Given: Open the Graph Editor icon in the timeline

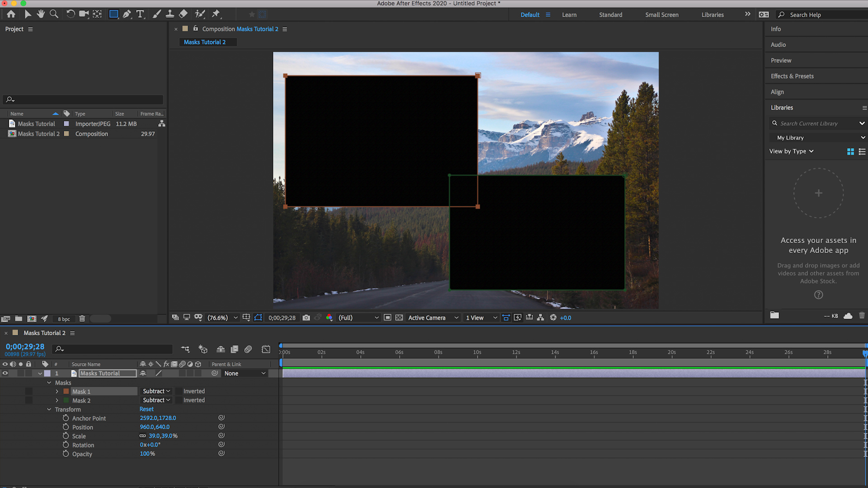Looking at the screenshot, I should pos(266,349).
